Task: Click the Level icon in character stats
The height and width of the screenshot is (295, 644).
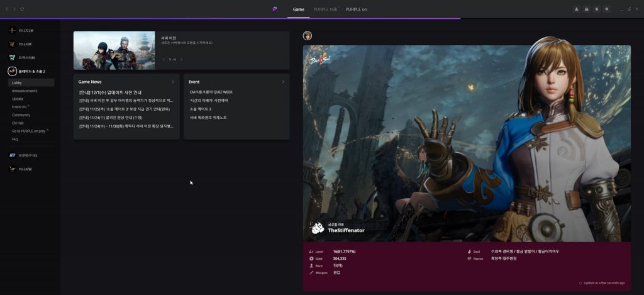Action: (311, 252)
